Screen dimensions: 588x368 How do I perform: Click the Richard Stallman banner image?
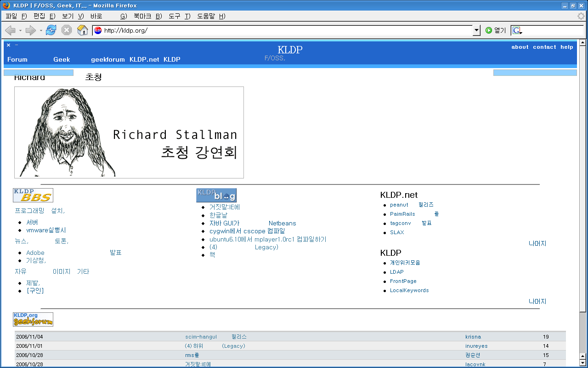point(129,132)
